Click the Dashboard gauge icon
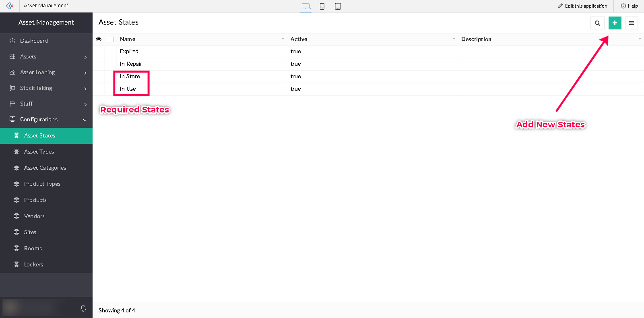Viewport: 644px width, 318px height. pyautogui.click(x=12, y=41)
